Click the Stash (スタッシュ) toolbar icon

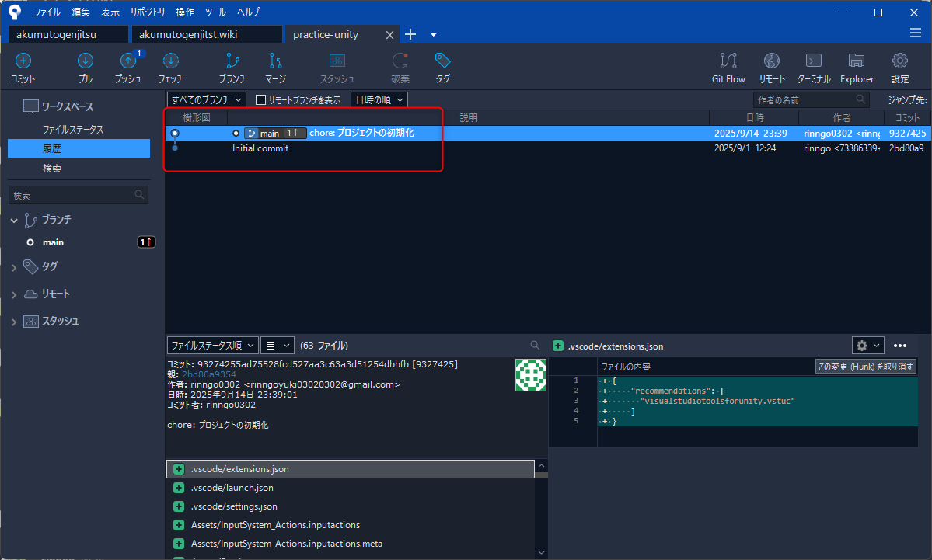tap(337, 61)
